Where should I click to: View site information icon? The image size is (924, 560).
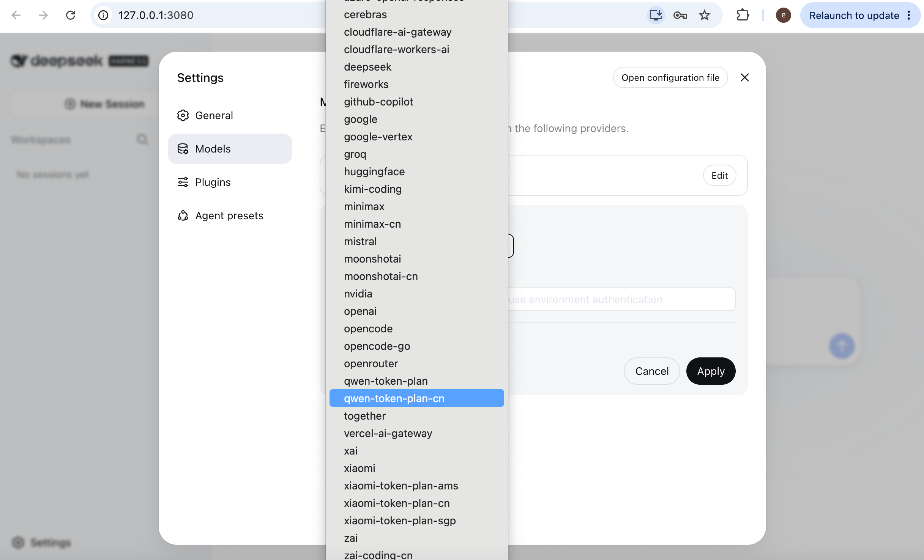tap(103, 15)
